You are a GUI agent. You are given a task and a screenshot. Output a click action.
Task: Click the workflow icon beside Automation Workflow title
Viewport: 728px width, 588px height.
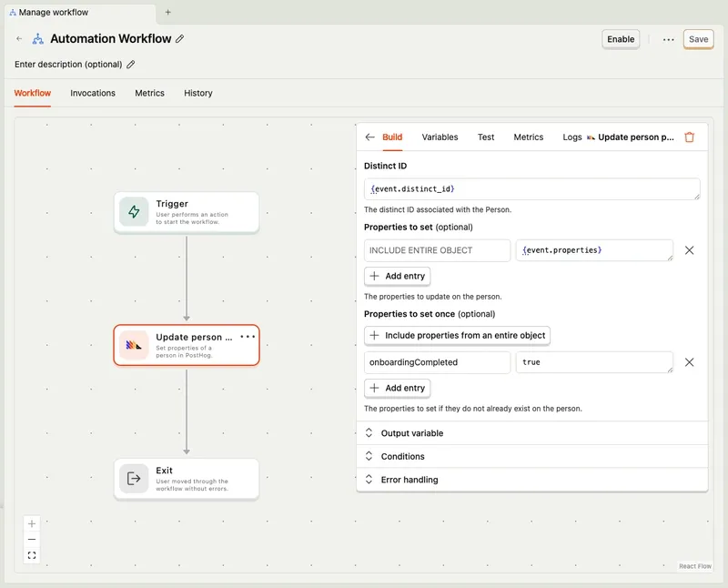click(36, 39)
